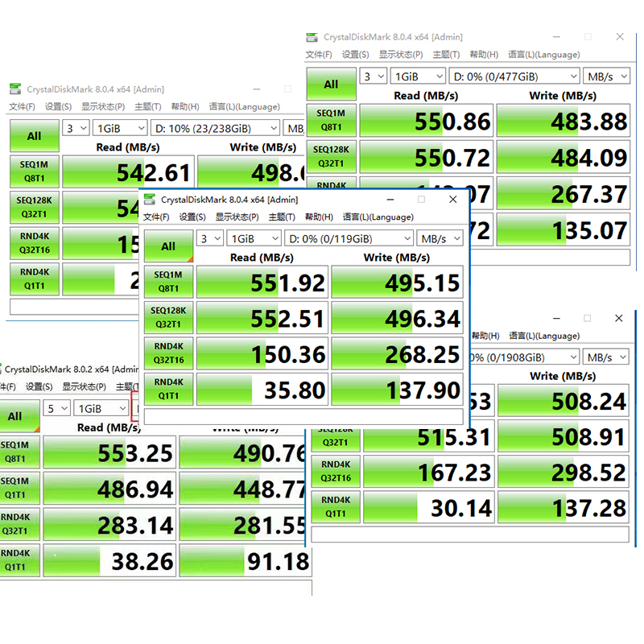Open test count dropdown in 238GiB window
Viewport: 644px width, 644px height.
76,129
